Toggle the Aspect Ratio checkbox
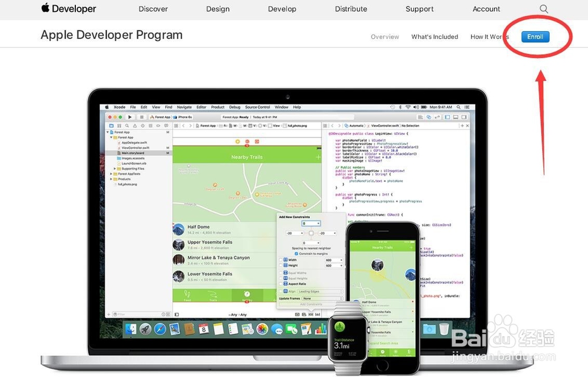The height and width of the screenshot is (377, 588). (280, 284)
